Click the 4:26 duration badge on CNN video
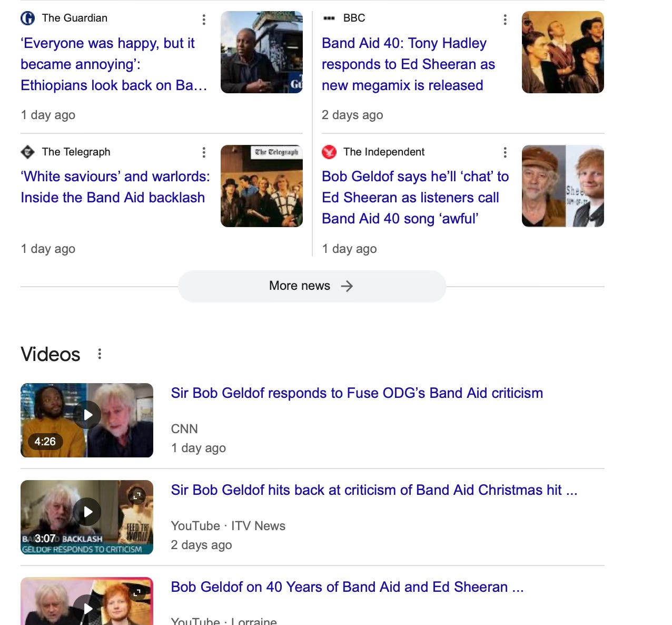Viewport: 672px width, 625px height. (45, 442)
